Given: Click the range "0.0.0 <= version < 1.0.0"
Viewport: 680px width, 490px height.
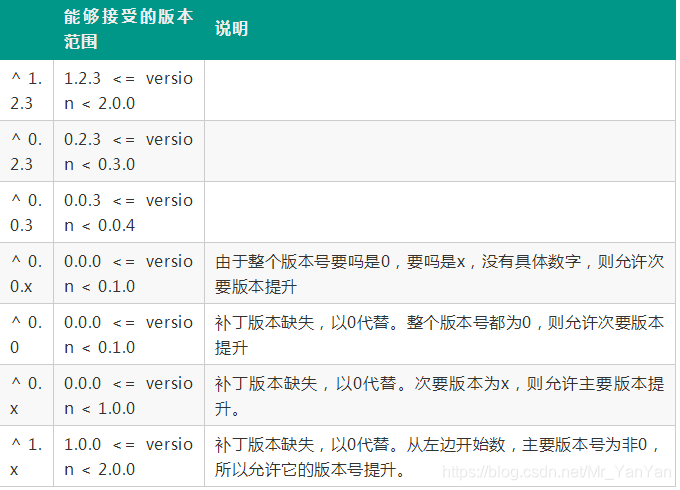Looking at the screenshot, I should coord(128,395).
